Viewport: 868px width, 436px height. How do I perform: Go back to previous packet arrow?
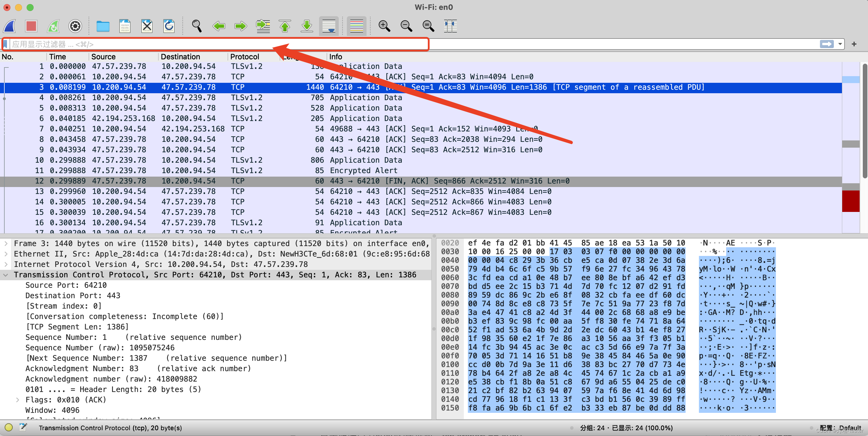(219, 26)
